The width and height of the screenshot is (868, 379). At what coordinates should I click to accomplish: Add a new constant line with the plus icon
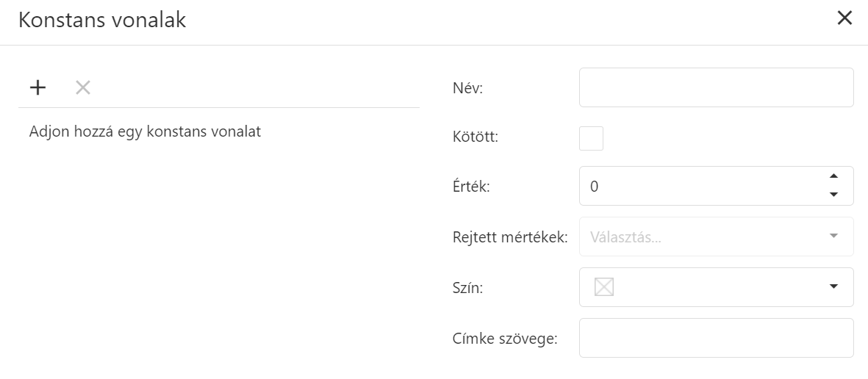click(37, 88)
